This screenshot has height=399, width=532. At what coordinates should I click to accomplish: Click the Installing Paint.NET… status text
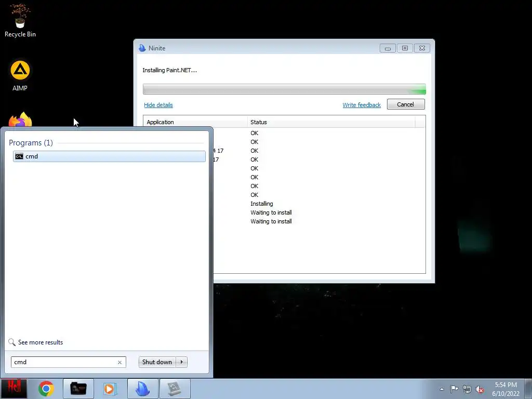tap(170, 70)
